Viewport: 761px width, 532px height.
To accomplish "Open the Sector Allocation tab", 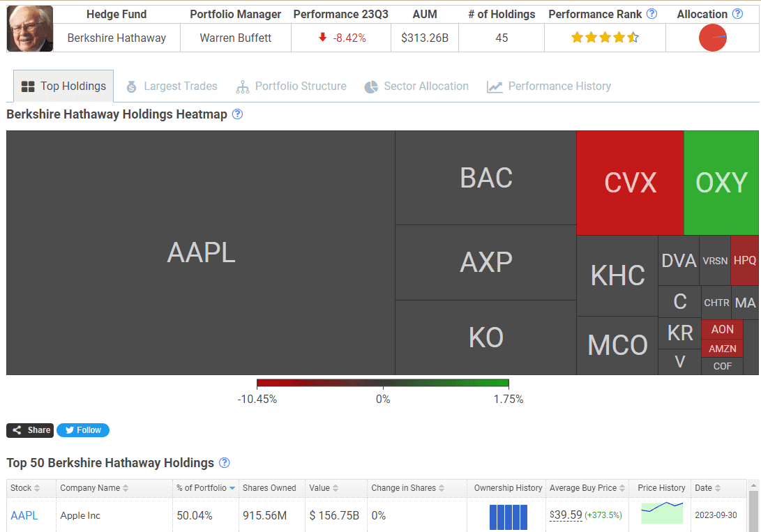I will point(416,86).
